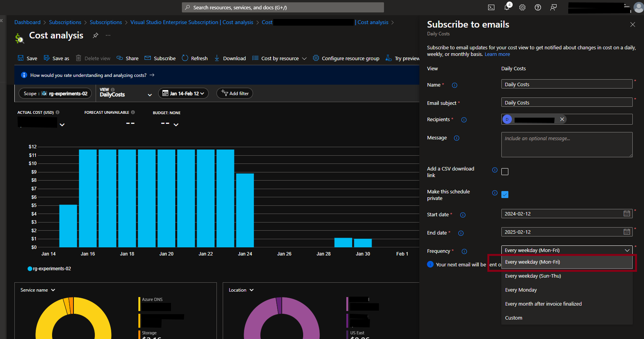Viewport: 644px width, 339px height.
Task: Select Every Monday frequency option
Action: click(567, 290)
